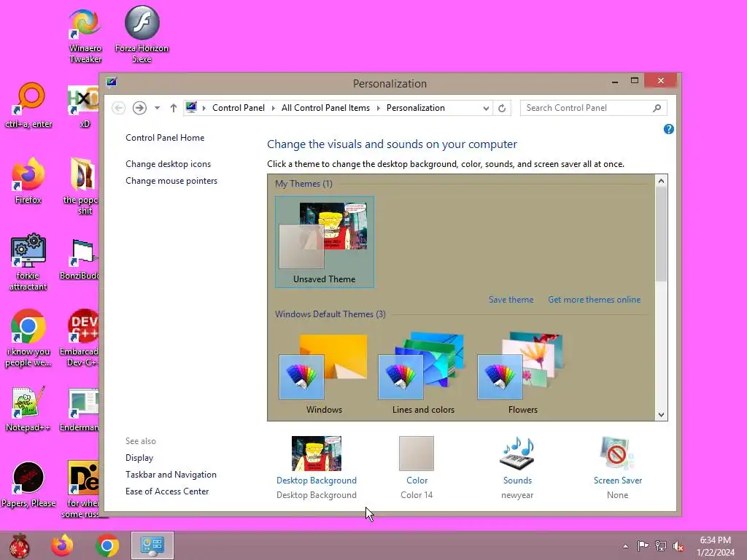Open the Enderman desktop shortcut
The height and width of the screenshot is (560, 747).
click(x=80, y=410)
